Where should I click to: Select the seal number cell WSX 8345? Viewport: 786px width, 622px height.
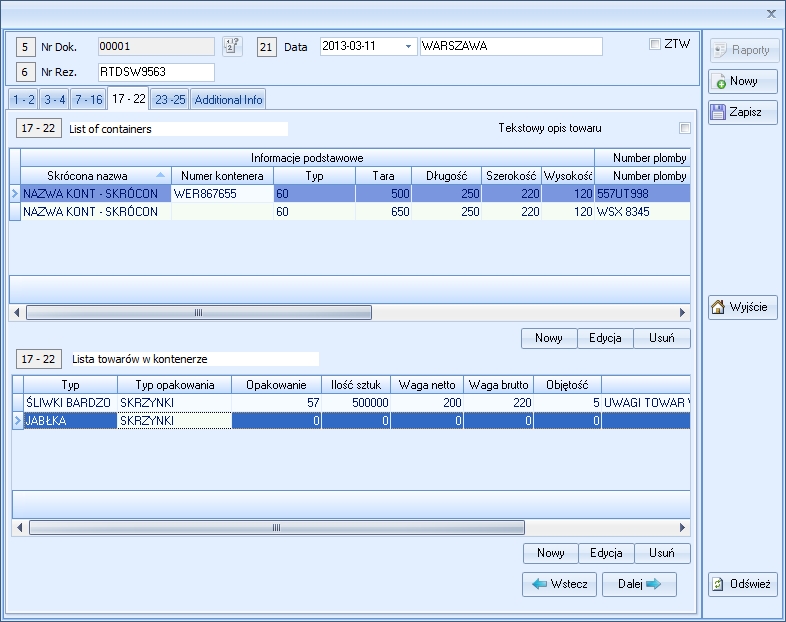click(642, 212)
